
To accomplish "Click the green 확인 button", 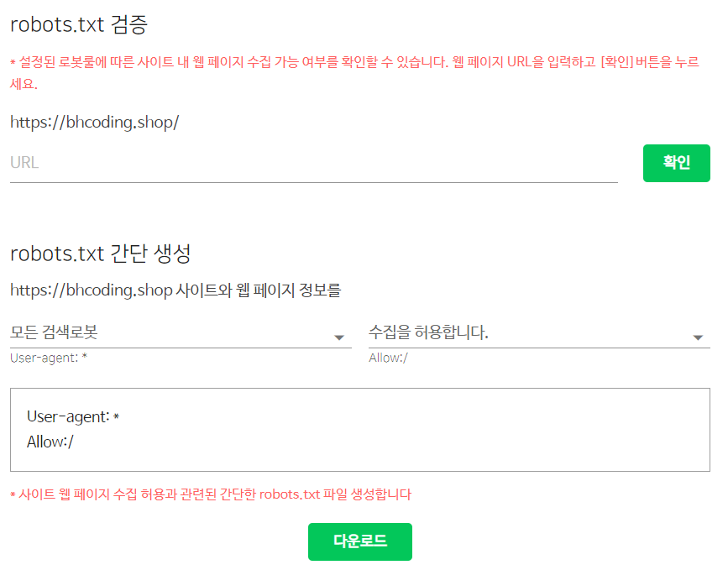I will tap(677, 163).
